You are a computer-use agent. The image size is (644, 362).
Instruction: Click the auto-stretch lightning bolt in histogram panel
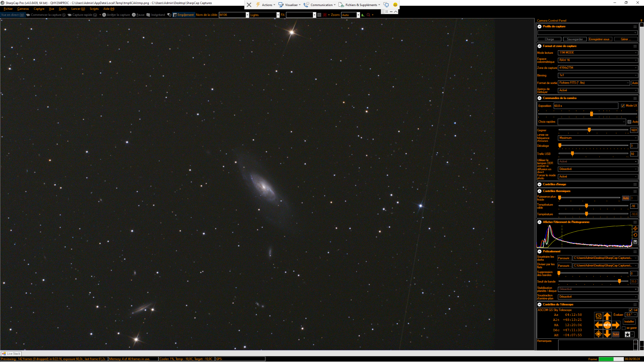pyautogui.click(x=635, y=228)
